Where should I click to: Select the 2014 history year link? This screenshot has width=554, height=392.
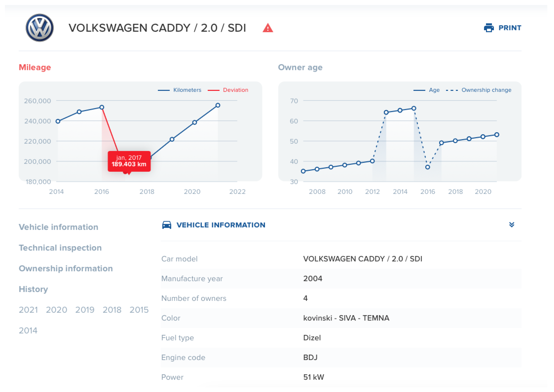pyautogui.click(x=28, y=330)
